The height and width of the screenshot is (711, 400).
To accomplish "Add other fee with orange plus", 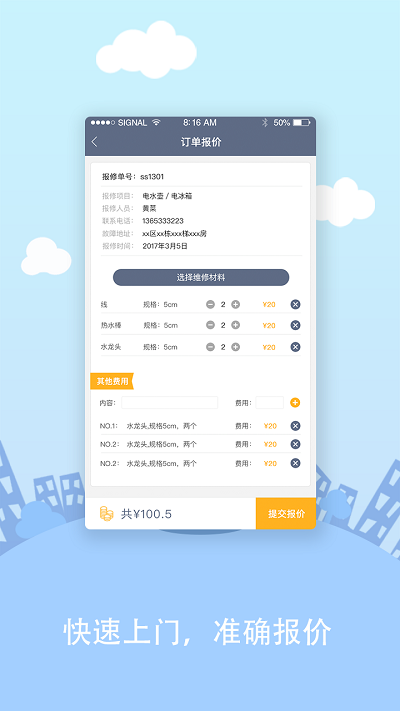I will click(295, 403).
